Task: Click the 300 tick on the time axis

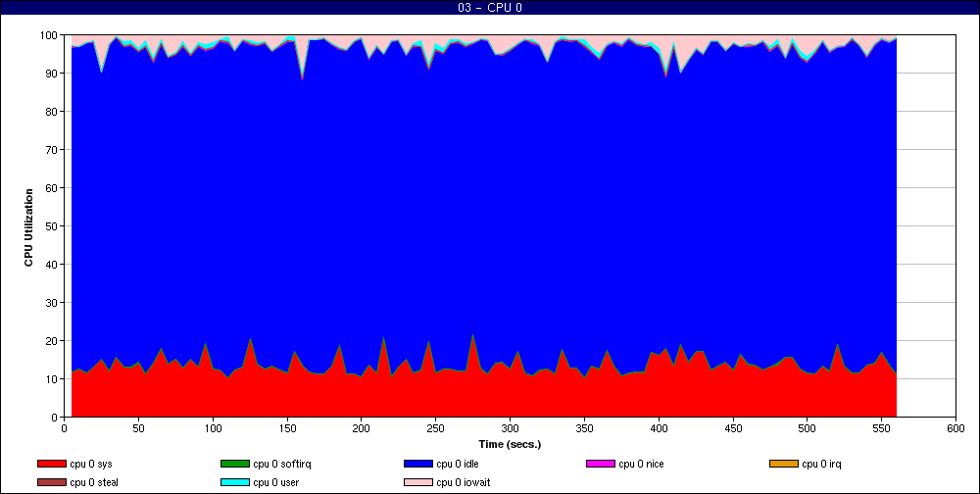Action: pyautogui.click(x=510, y=428)
